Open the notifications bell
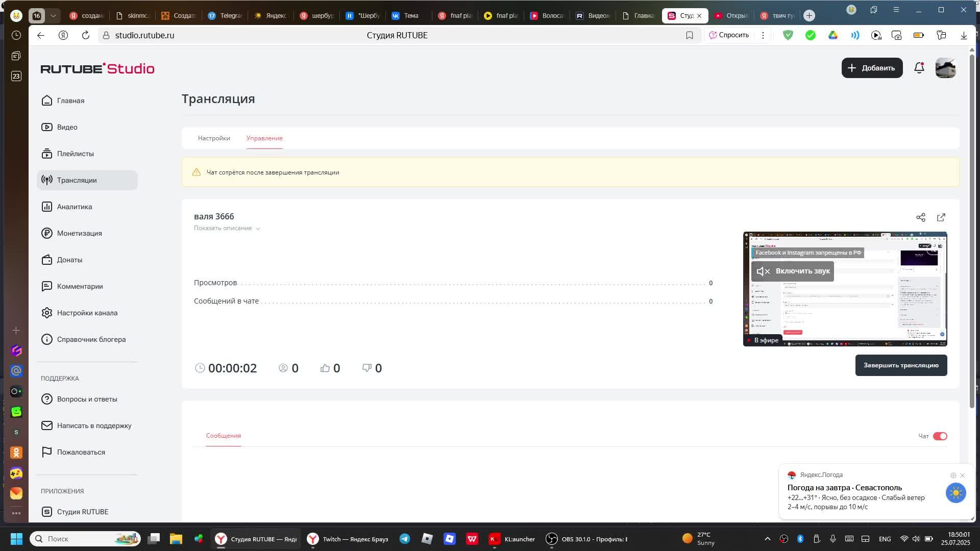This screenshot has height=551, width=980. coord(919,68)
